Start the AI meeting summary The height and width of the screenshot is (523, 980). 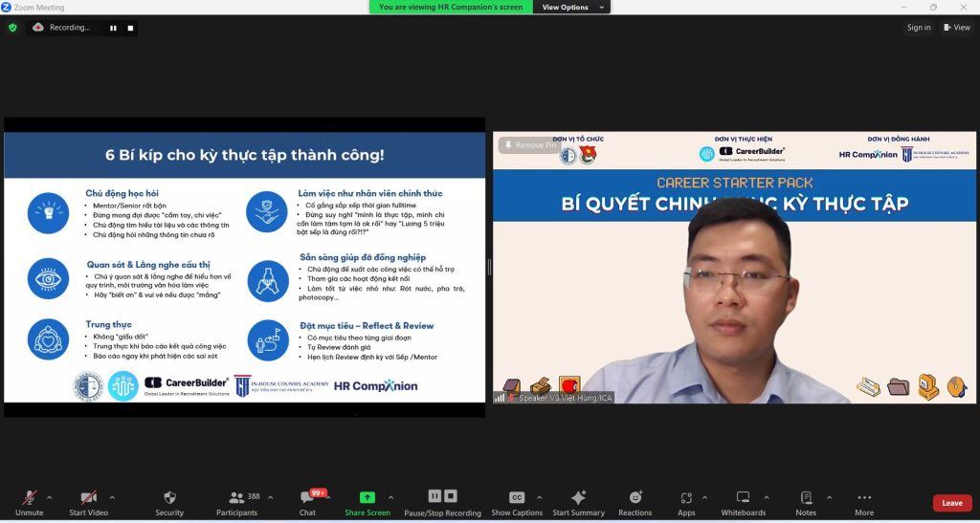(x=578, y=498)
